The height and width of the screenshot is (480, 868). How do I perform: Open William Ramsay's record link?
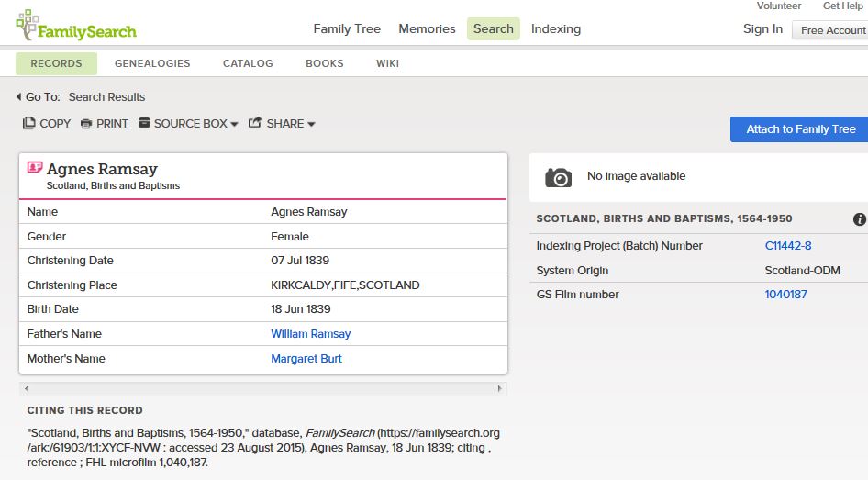(x=310, y=334)
